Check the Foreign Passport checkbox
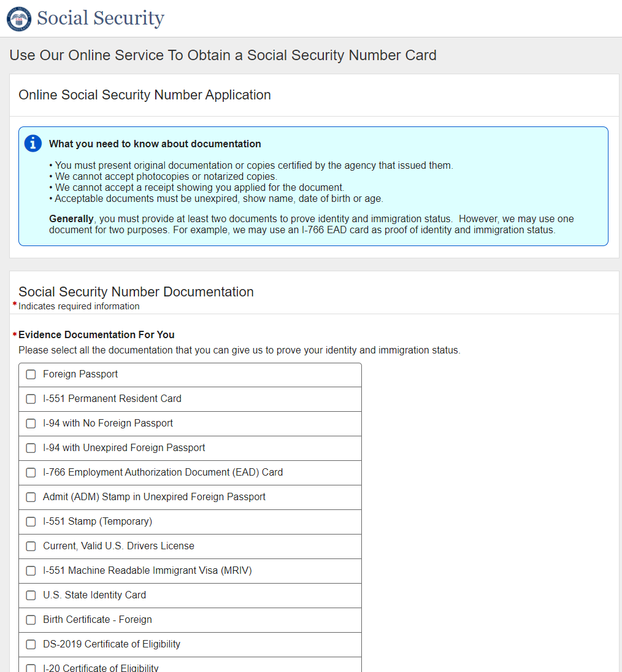 click(x=31, y=374)
